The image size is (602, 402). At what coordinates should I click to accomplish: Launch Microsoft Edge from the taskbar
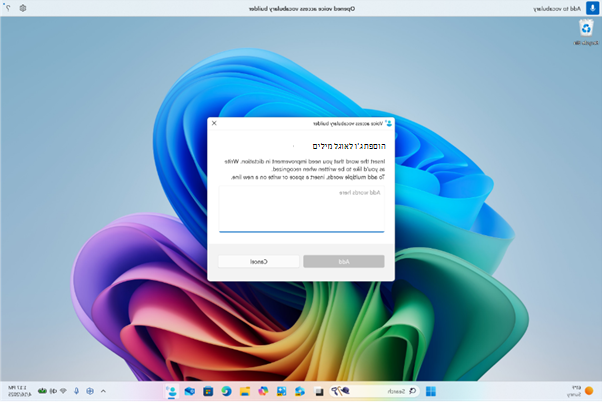[x=226, y=391]
